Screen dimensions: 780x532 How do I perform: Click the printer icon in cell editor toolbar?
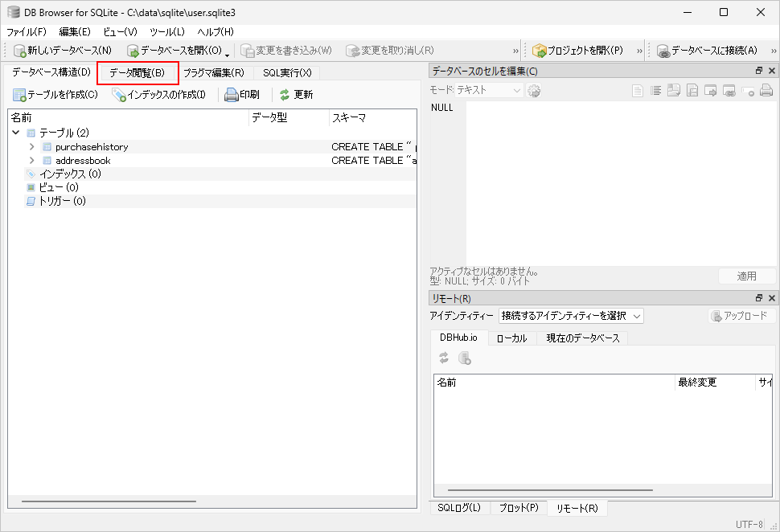766,91
